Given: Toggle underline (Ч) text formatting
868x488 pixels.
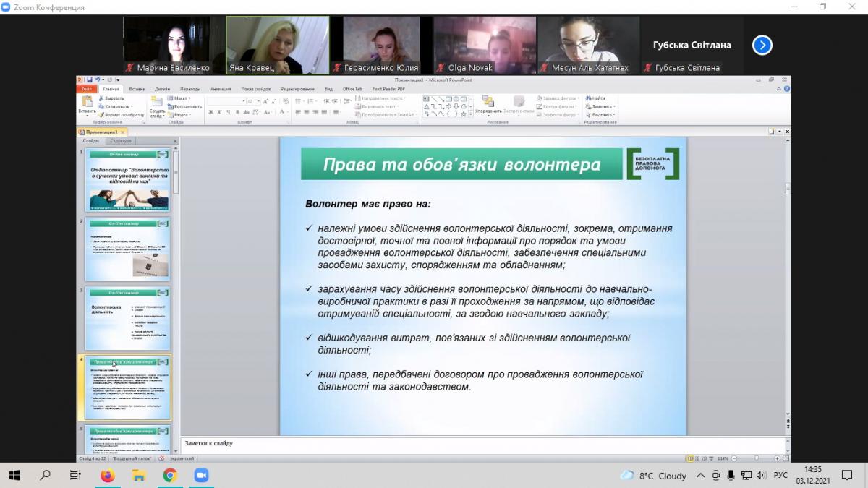Looking at the screenshot, I should 229,112.
